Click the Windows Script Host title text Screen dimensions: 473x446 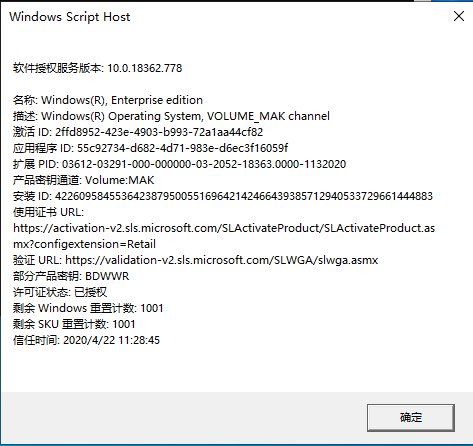click(70, 17)
